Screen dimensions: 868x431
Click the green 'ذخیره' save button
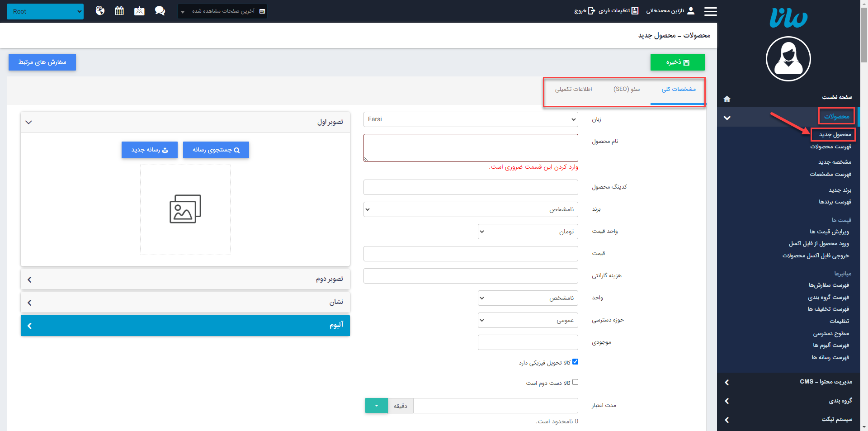click(x=677, y=62)
